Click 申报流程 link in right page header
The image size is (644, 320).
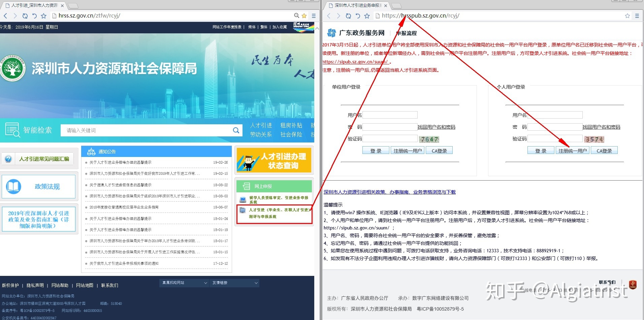(x=407, y=33)
